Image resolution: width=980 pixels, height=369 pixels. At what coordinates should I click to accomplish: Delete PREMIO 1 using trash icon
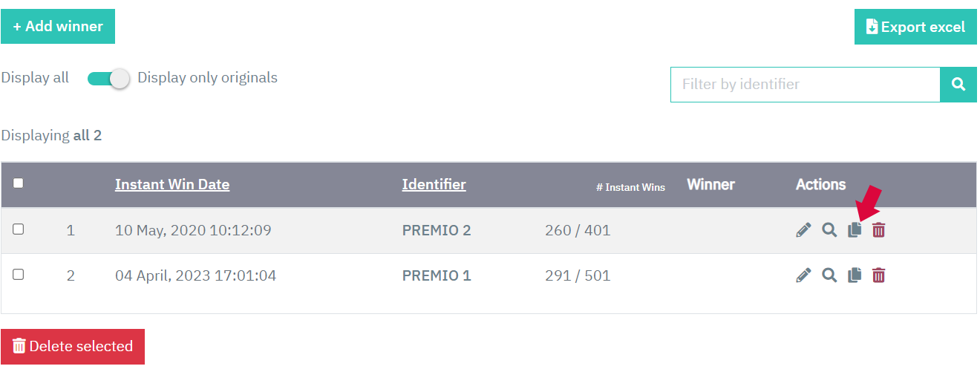point(879,275)
